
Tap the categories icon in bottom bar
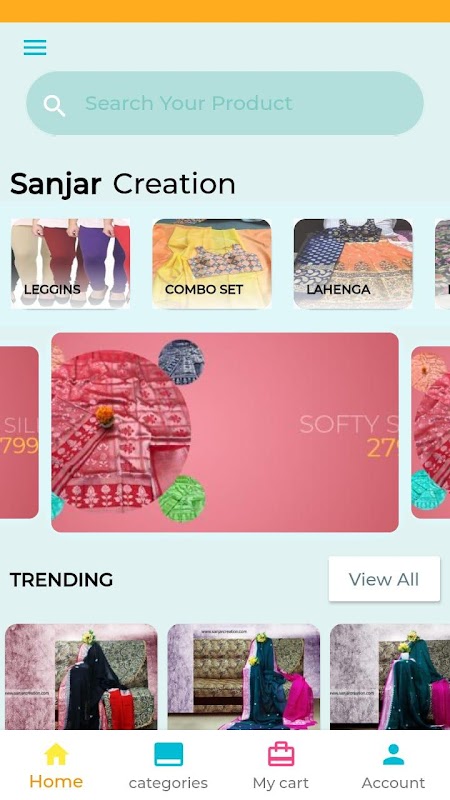(x=168, y=755)
